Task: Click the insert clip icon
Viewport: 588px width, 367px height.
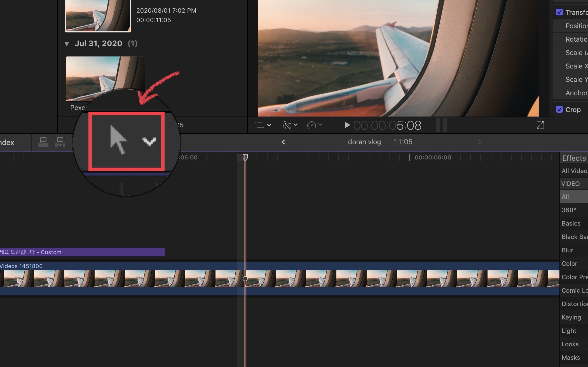Action: pyautogui.click(x=60, y=142)
